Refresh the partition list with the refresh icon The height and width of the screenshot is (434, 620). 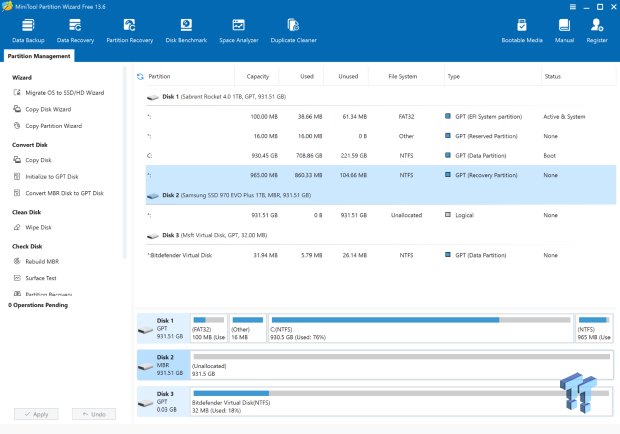click(140, 77)
